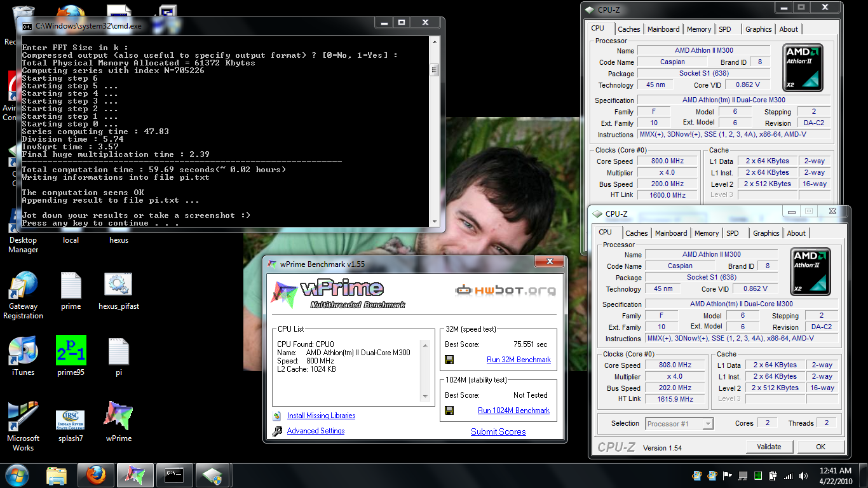
Task: Click HT Link 1615.9 MHz value
Action: [675, 399]
